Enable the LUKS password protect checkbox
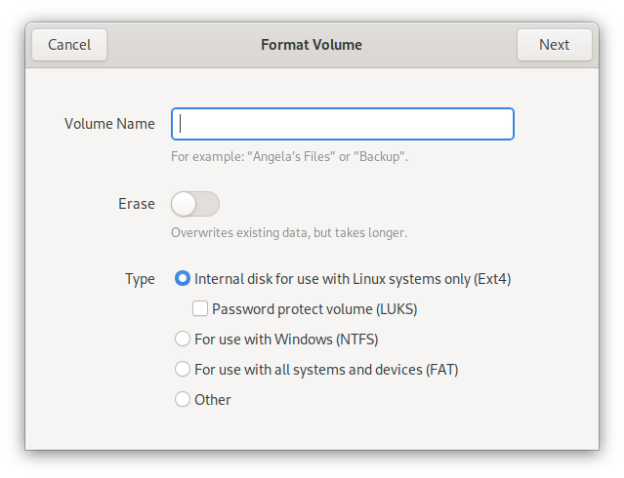 (200, 309)
